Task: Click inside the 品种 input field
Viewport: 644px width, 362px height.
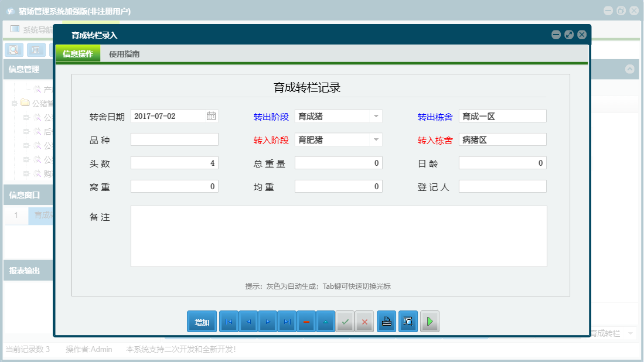Action: point(174,139)
